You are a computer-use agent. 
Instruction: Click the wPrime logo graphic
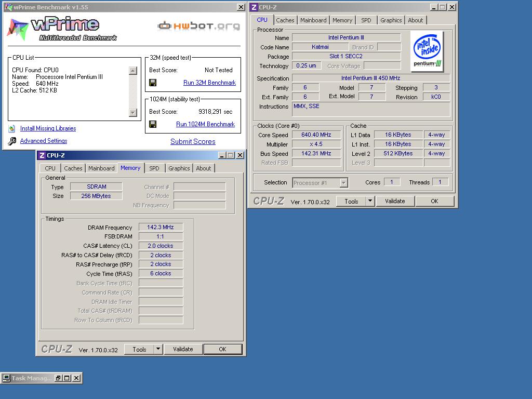click(62, 29)
